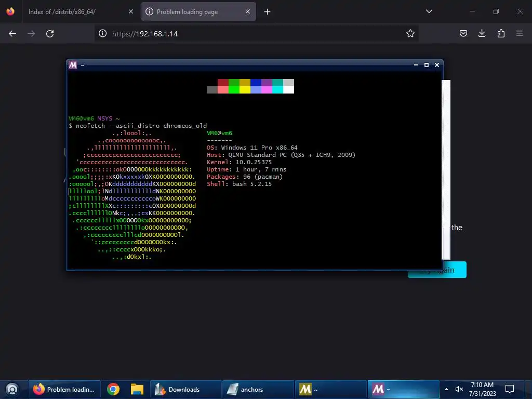Maximize the MSYS terminal window
532x399 pixels.
(427, 65)
